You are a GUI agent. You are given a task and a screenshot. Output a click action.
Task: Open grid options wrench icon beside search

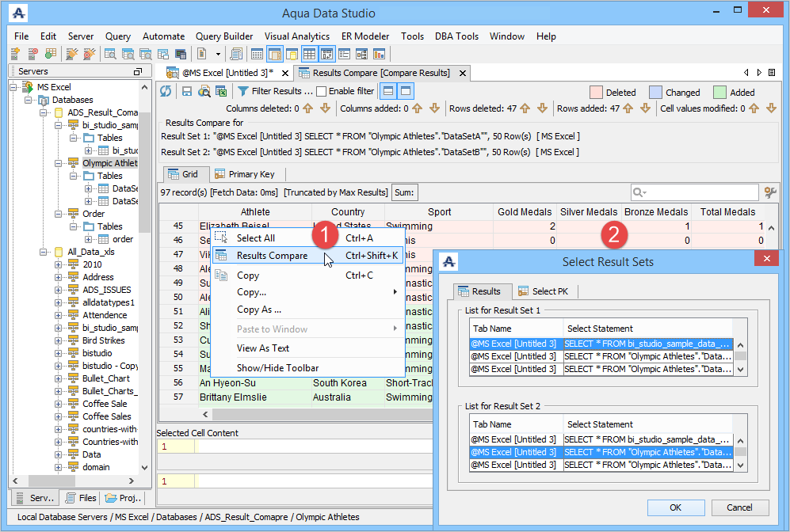[x=769, y=192]
